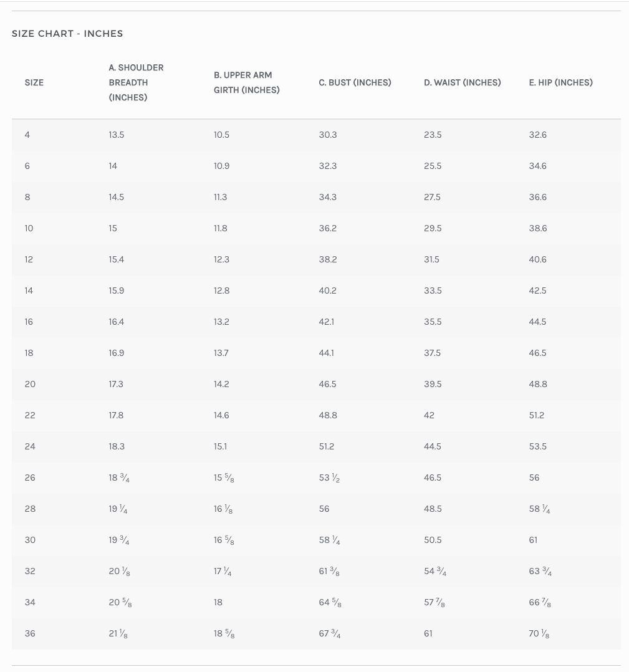Select the size 12 row label

point(29,259)
